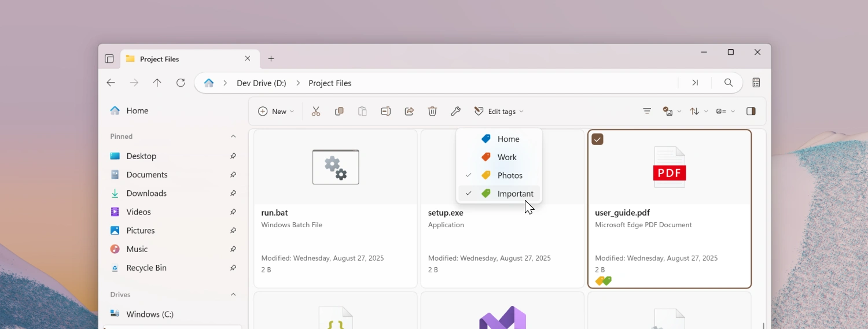Open Videos in the sidebar
This screenshot has height=329, width=868.
[x=172, y=212]
